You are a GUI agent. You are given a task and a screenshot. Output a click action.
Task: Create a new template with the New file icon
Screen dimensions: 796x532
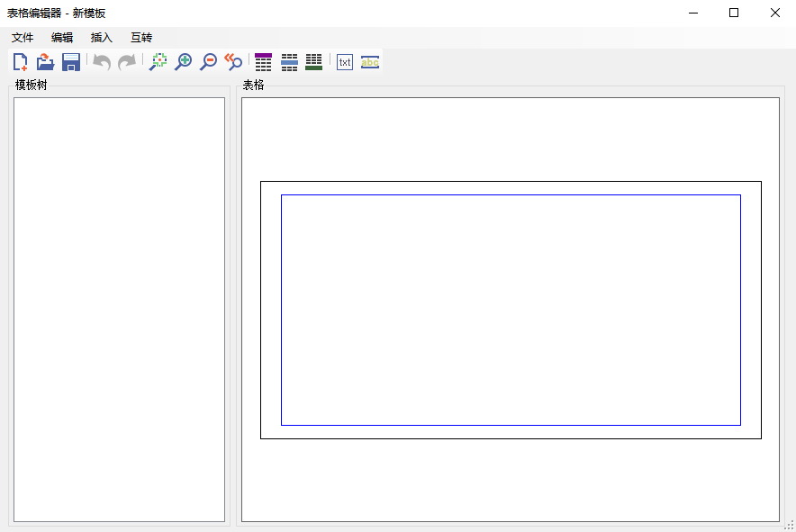coord(21,62)
